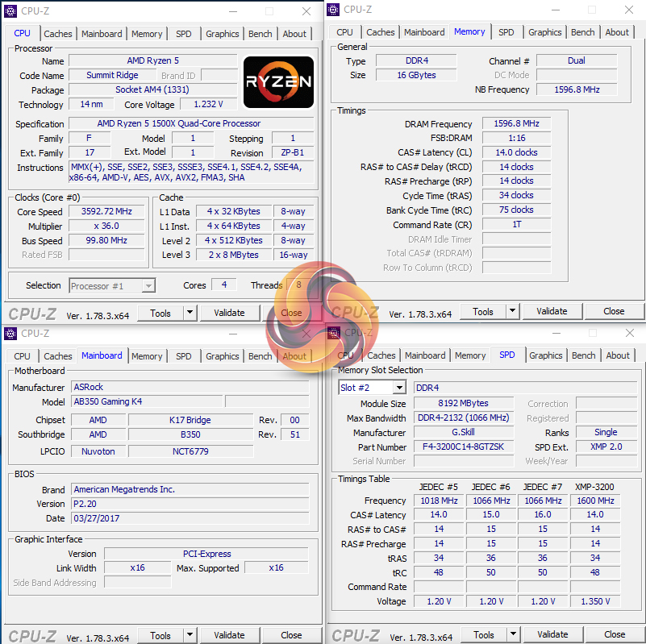The image size is (646, 644).
Task: Expand the Tools dropdown arrow in the Mainboard window
Action: coord(190,636)
